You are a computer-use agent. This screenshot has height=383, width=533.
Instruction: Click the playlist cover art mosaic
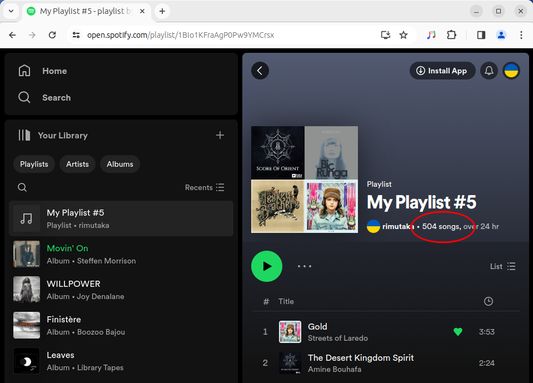(304, 179)
